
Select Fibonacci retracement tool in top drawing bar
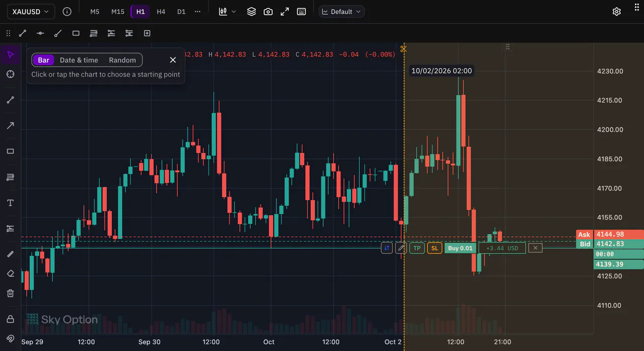[x=94, y=33]
